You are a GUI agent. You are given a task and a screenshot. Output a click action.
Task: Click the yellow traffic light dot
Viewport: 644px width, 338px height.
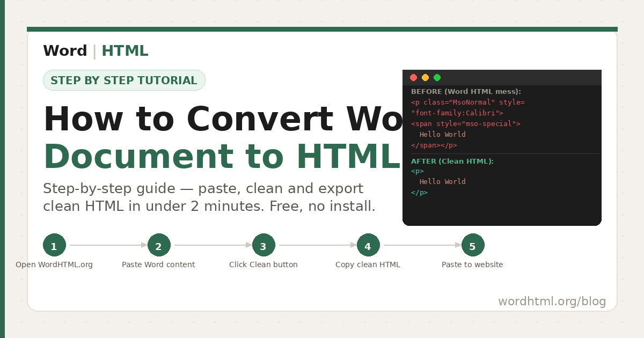pos(425,77)
